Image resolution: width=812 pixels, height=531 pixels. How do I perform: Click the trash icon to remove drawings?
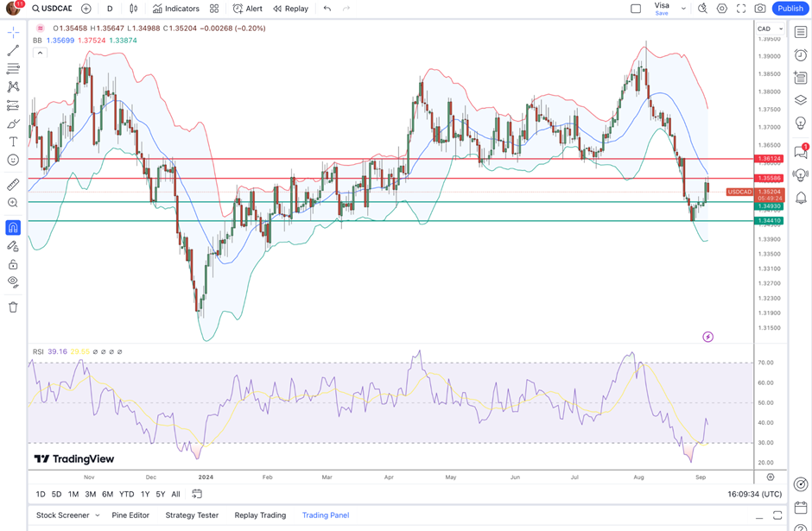(x=13, y=307)
